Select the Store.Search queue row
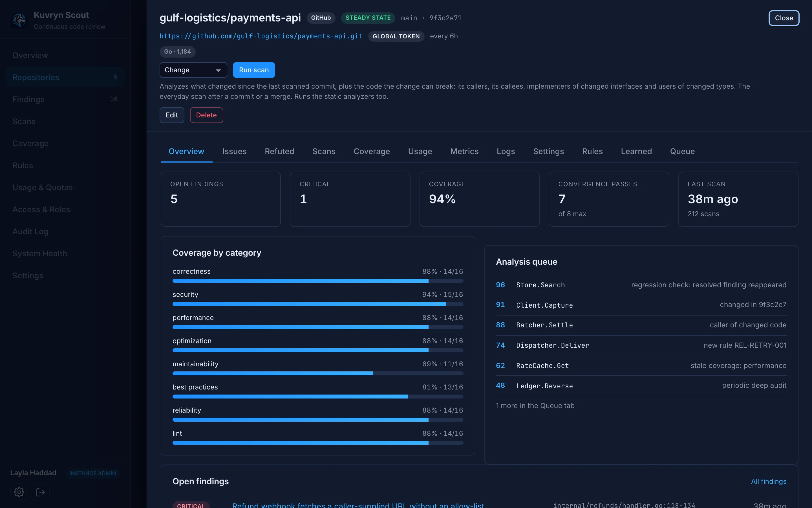Screen dimensions: 812x508 tap(641, 285)
